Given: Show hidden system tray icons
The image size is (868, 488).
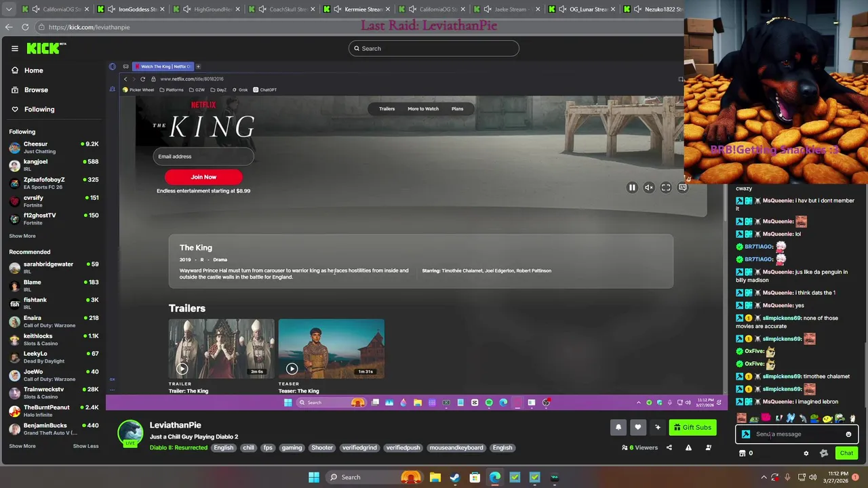Looking at the screenshot, I should point(764,477).
